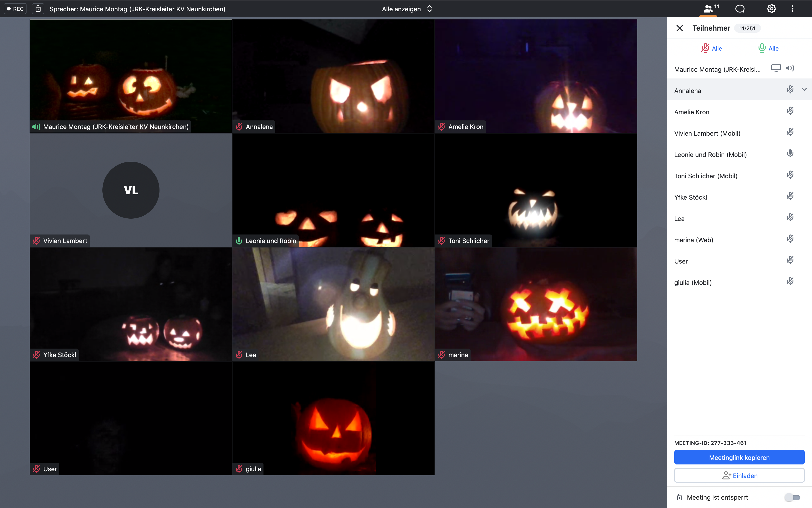Viewport: 812px width, 508px height.
Task: Click Meetinglink kopieren button
Action: tap(739, 457)
